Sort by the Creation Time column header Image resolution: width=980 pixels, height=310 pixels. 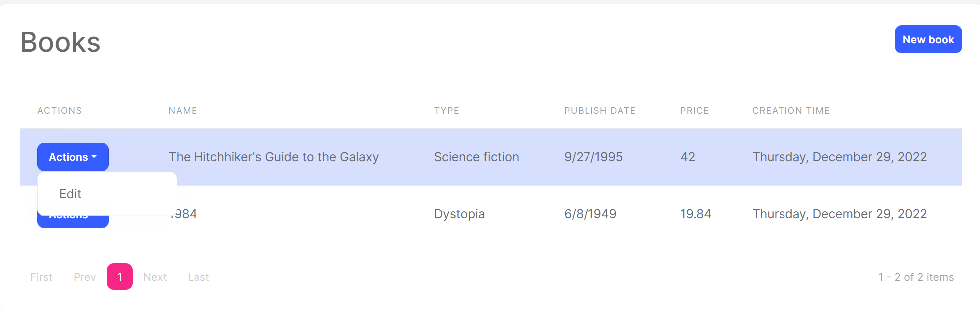[x=791, y=111]
